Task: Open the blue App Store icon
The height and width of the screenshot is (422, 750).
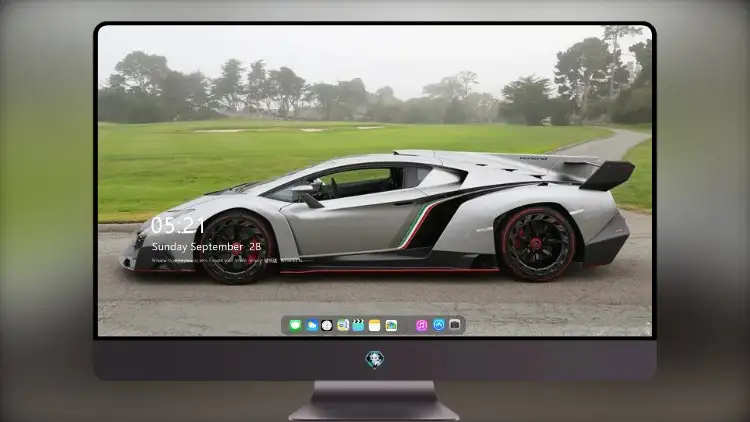Action: (439, 325)
